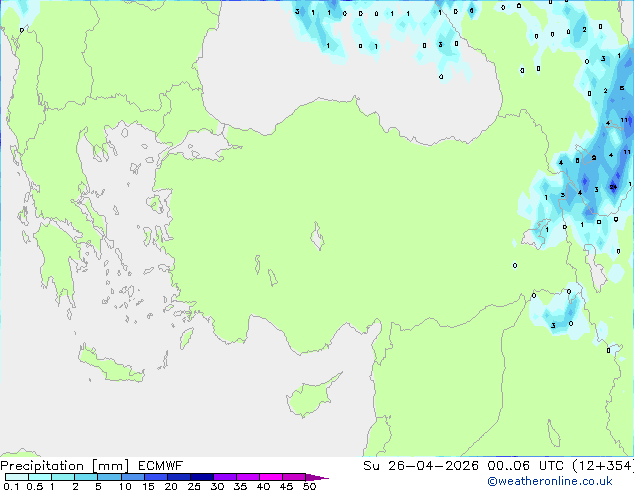Pick the 35–40 mm violet swatch
Screen dimensions: 634x490
click(x=247, y=477)
